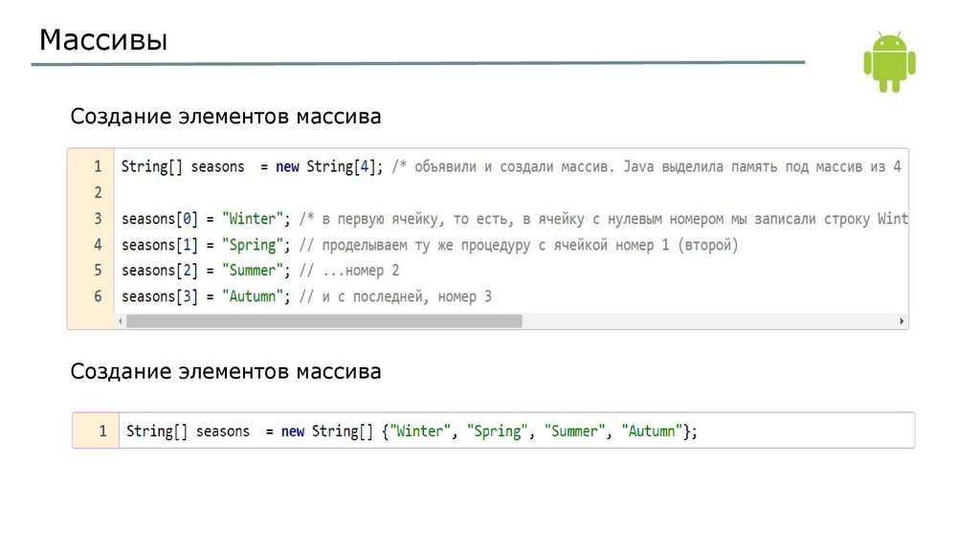Screen dimensions: 980x549
Task: Click the first "Создание элементов массива" heading
Action: (226, 117)
